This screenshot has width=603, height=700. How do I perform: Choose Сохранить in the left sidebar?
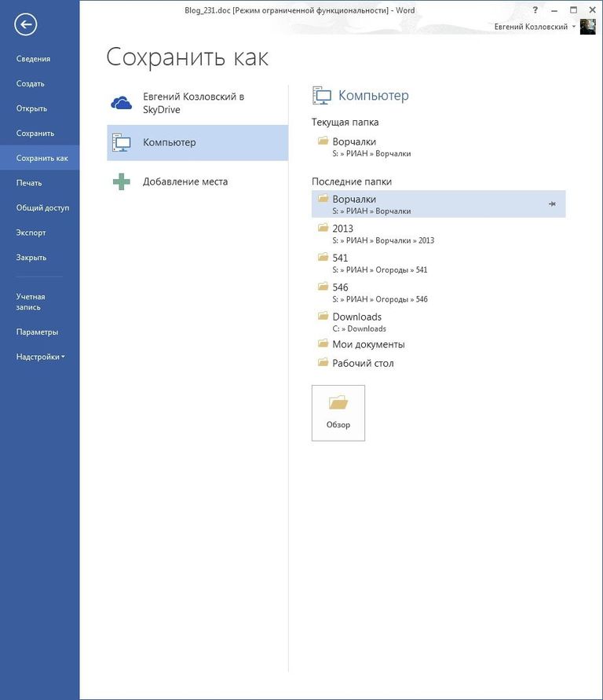coord(35,133)
